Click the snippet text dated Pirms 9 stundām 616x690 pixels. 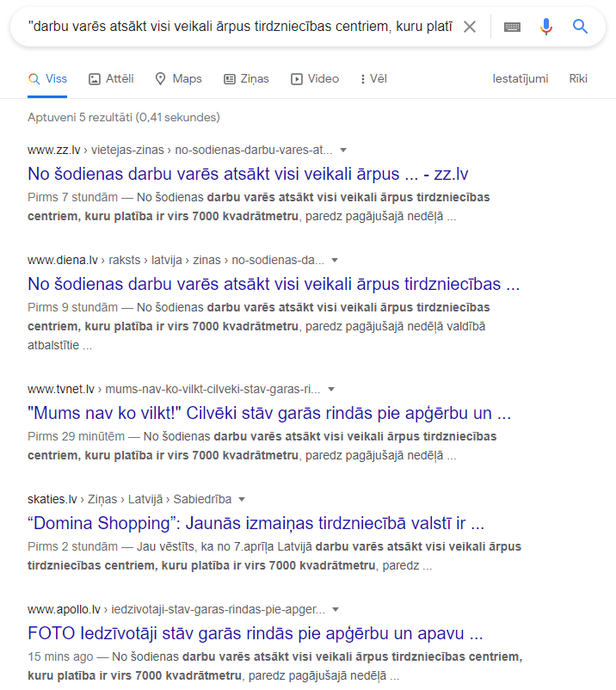[x=259, y=326]
